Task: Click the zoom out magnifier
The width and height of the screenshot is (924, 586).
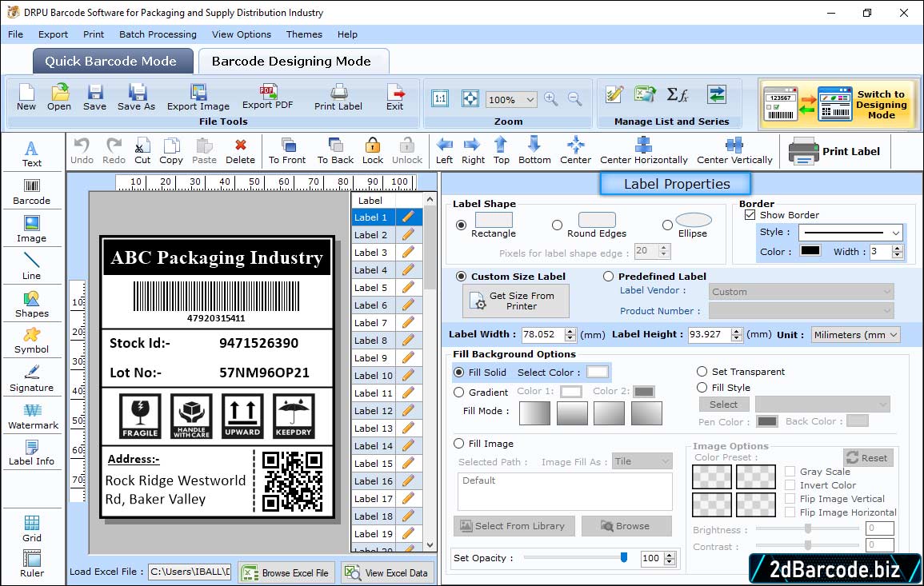Action: [x=575, y=99]
